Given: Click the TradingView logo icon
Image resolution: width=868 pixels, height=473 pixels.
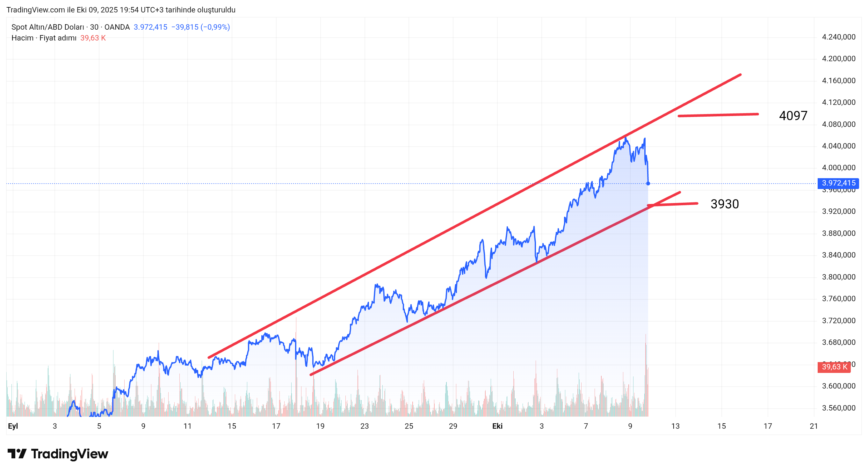Looking at the screenshot, I should tap(17, 454).
